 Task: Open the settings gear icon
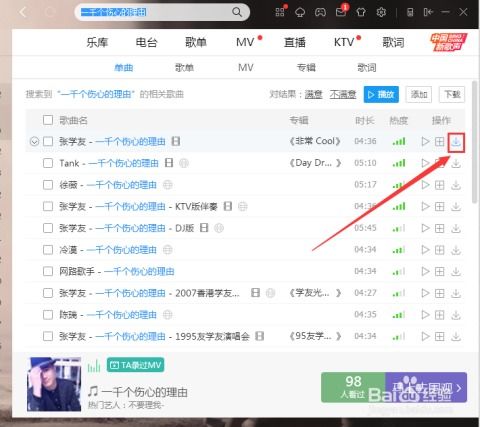pos(381,12)
